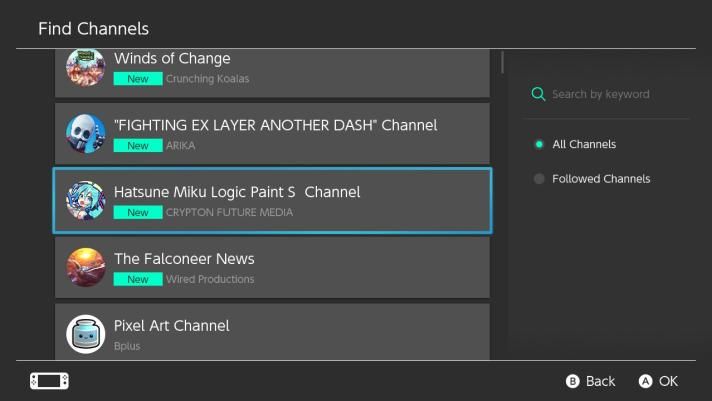Click the Winds of Change channel avatar
The width and height of the screenshot is (712, 401).
point(86,67)
